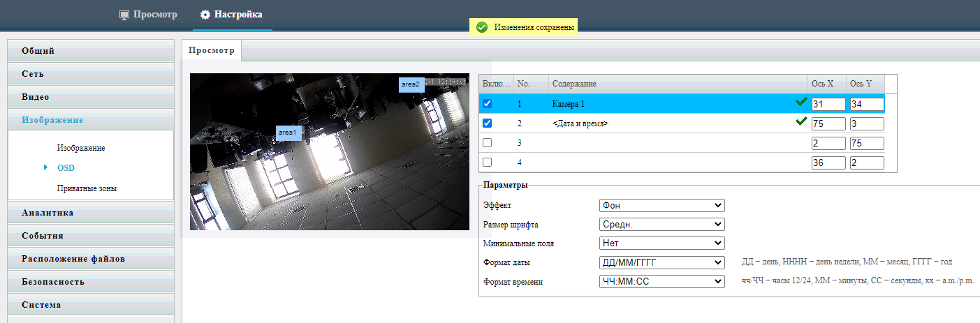The height and width of the screenshot is (323, 980).
Task: Click the Содержание column header
Action: point(678,84)
